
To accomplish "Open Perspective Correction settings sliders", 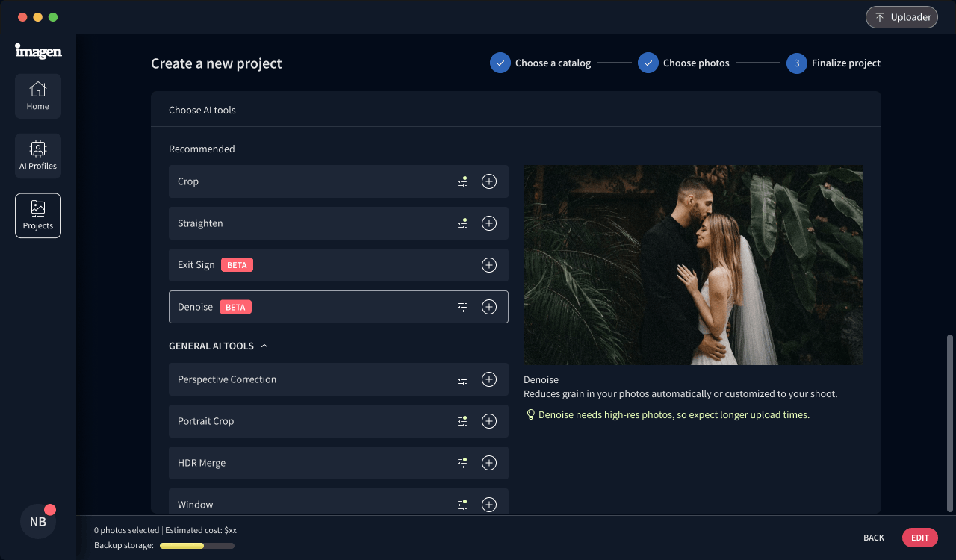I will [x=462, y=379].
